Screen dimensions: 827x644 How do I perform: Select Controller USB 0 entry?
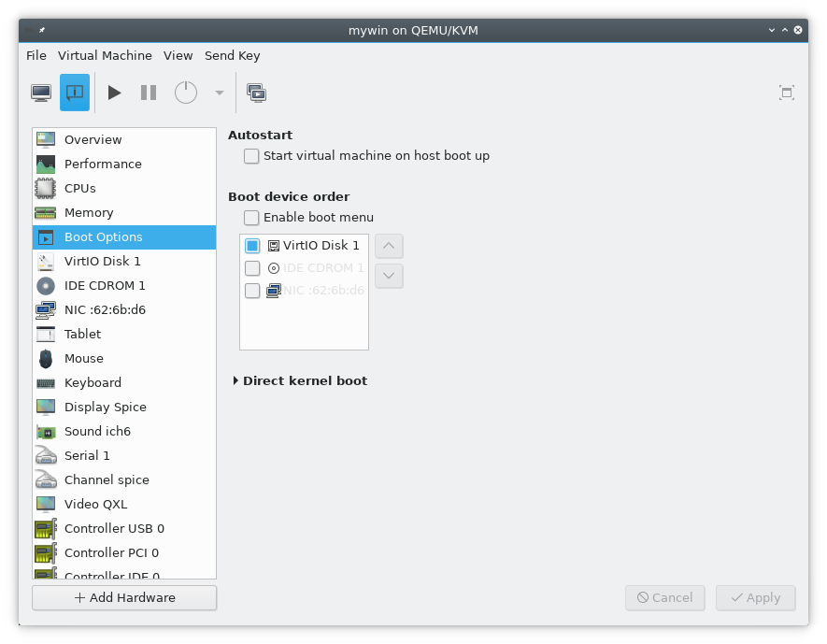click(124, 528)
